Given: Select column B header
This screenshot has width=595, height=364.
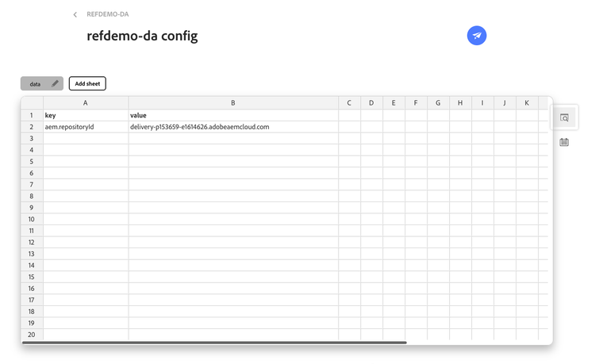Looking at the screenshot, I should (233, 103).
